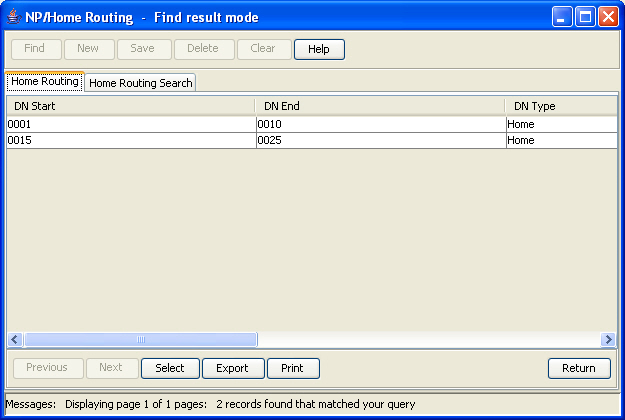Click the disabled Save button

point(144,49)
